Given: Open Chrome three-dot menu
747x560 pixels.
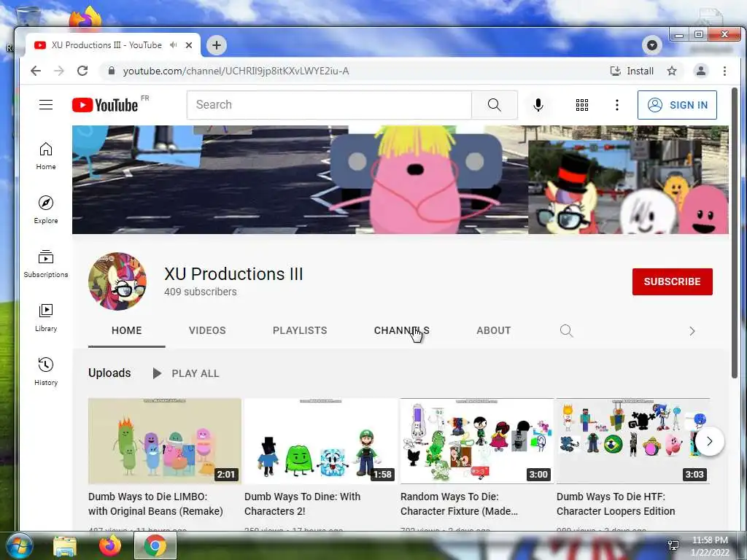Looking at the screenshot, I should pyautogui.click(x=724, y=71).
